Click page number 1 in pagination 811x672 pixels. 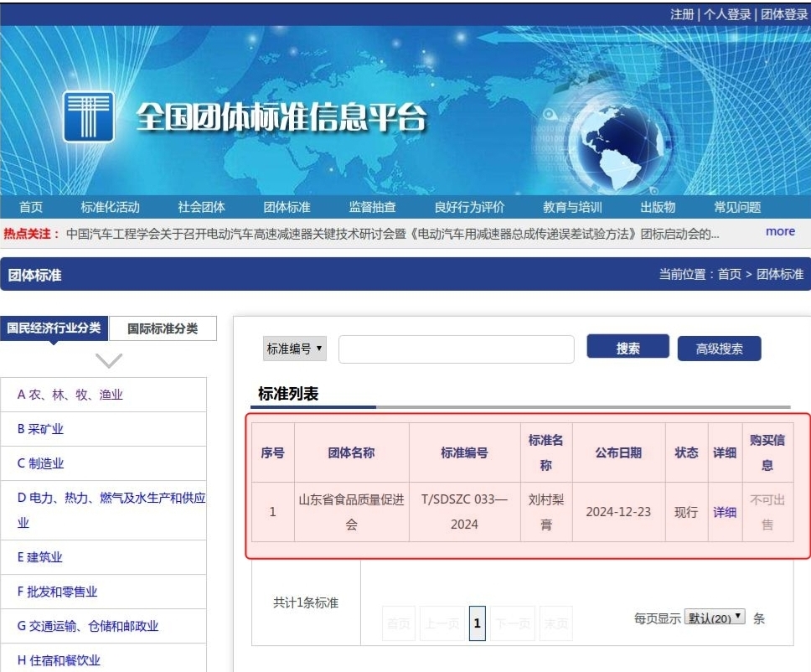point(477,623)
